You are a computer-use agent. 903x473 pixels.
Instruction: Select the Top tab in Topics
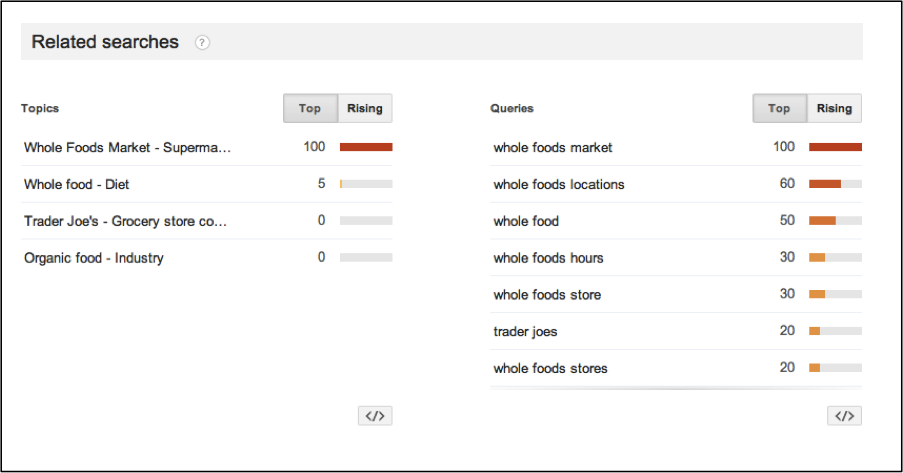click(x=310, y=108)
